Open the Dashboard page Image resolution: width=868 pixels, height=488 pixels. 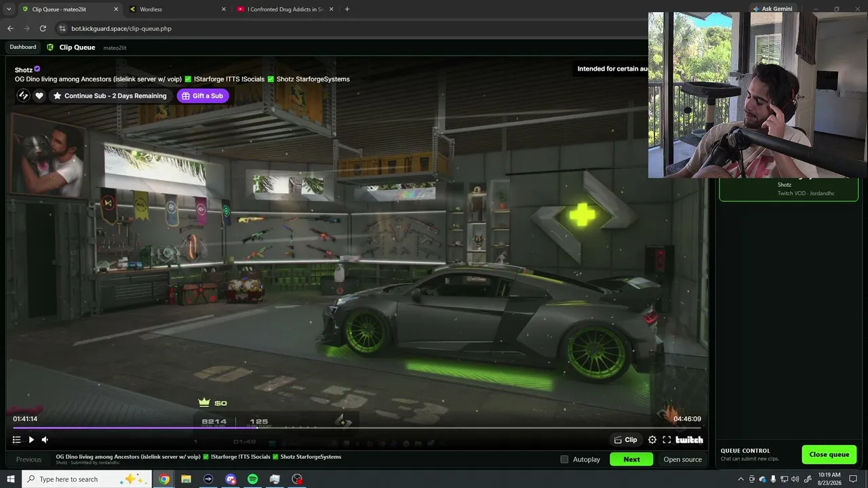pyautogui.click(x=23, y=47)
